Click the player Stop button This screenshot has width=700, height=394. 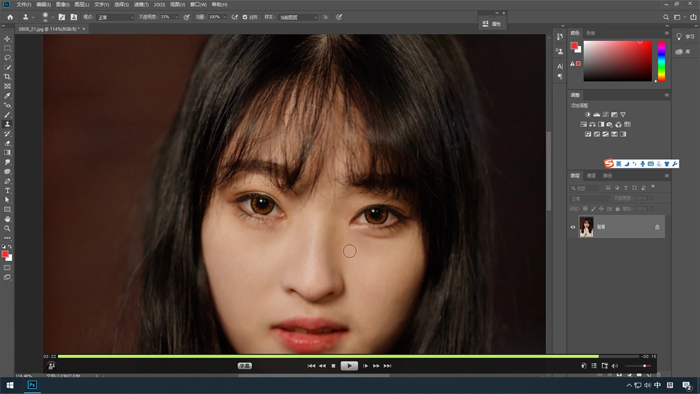tap(333, 366)
